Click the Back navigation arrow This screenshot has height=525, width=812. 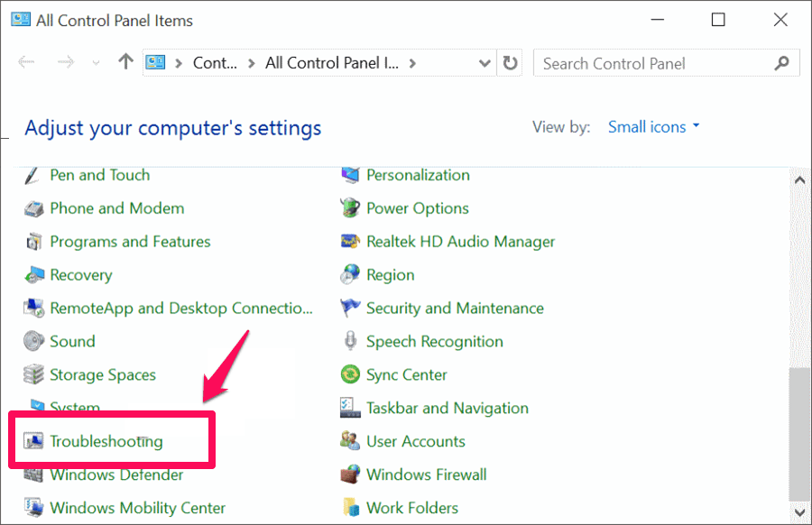tap(26, 63)
